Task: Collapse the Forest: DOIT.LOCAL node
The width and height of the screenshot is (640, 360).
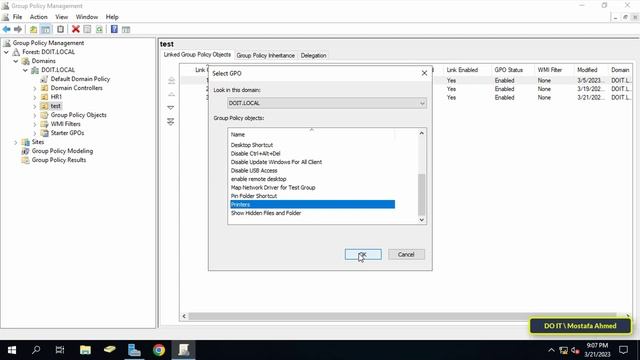Action: click(7, 52)
